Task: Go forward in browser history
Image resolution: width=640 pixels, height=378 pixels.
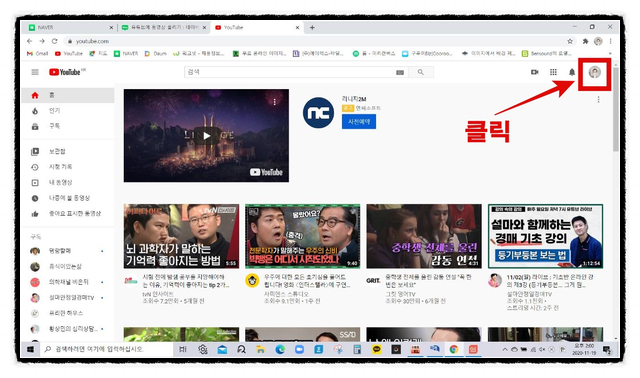Action: tap(42, 41)
